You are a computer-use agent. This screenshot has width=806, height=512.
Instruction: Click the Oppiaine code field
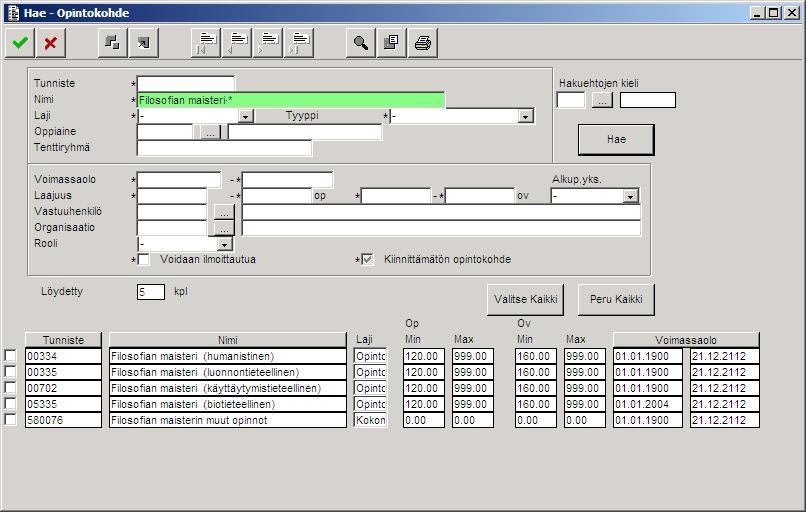tap(165, 132)
